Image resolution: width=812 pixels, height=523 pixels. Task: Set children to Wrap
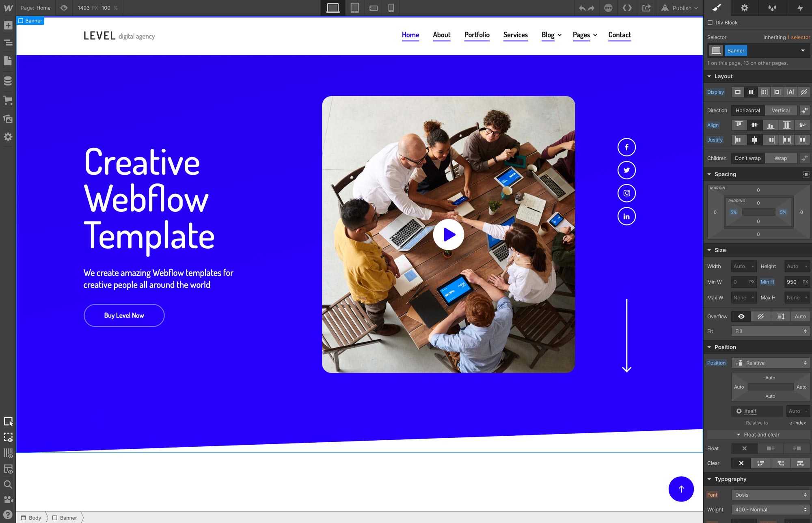pyautogui.click(x=780, y=158)
